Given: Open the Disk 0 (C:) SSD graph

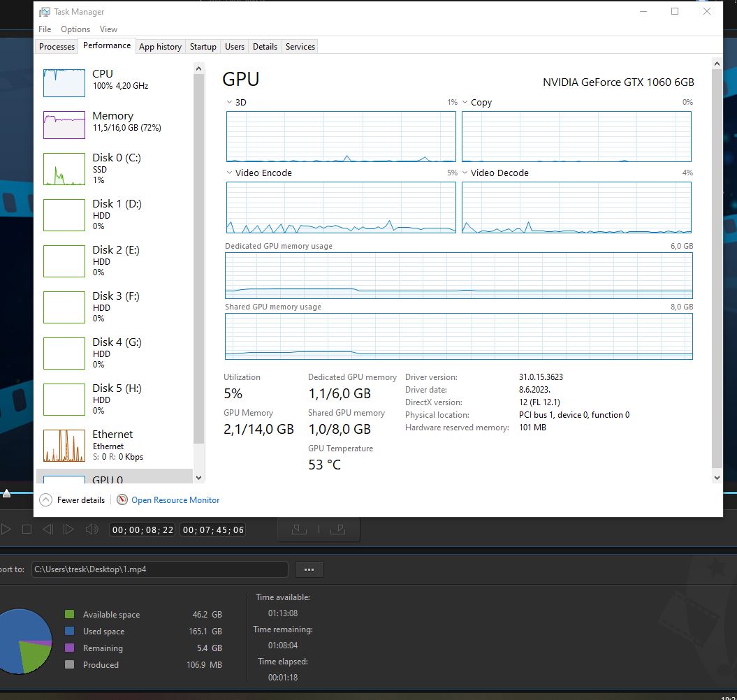Looking at the screenshot, I should 64,169.
